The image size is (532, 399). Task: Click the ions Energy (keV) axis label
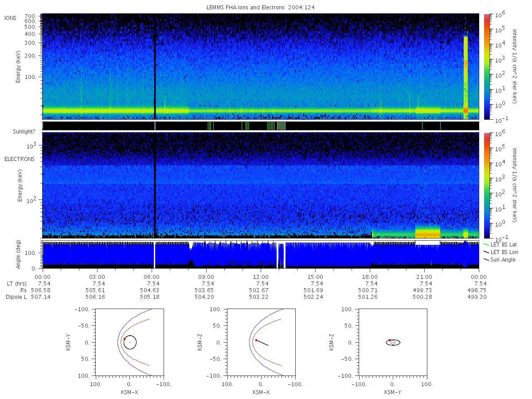[x=19, y=66]
